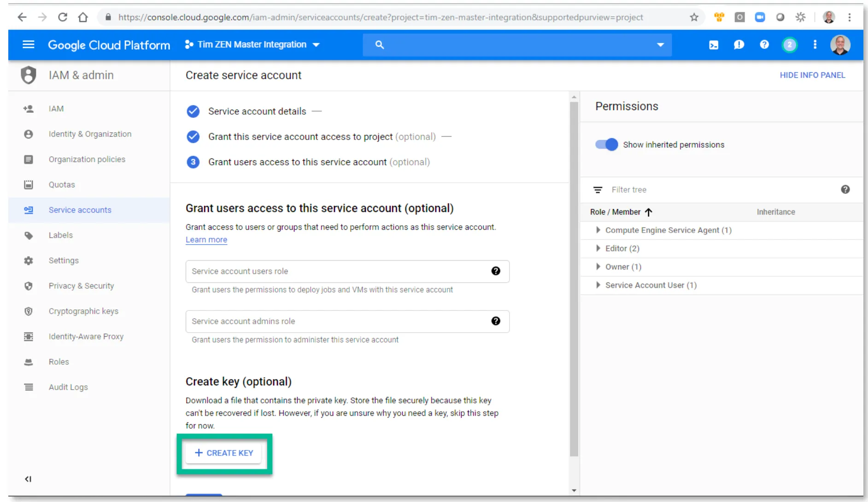This screenshot has height=502, width=868.
Task: Reload the page in the browser
Action: [63, 18]
